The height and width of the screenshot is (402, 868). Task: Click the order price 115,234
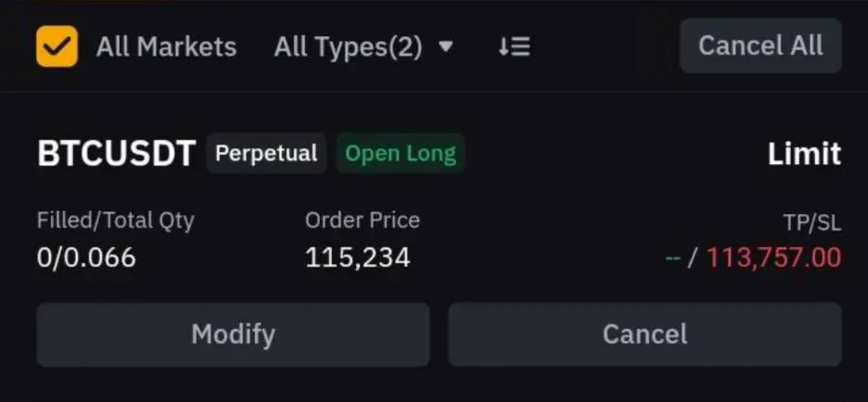[358, 258]
